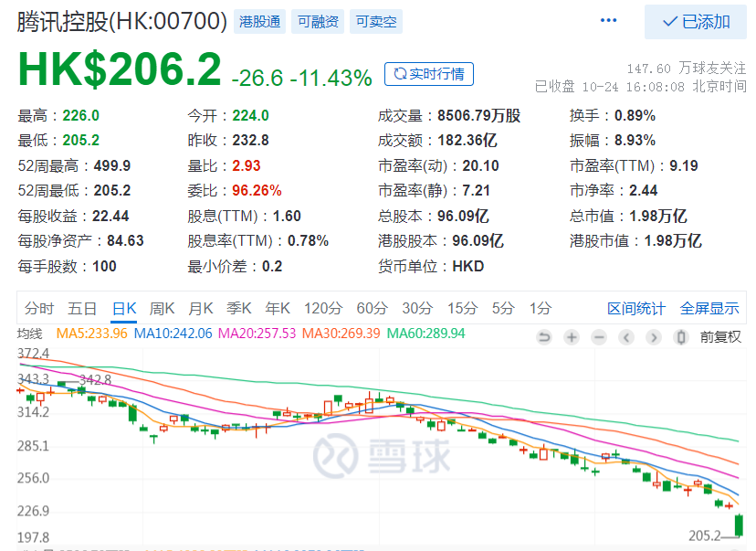Click the 实时行情 refresh button
Image resolution: width=756 pixels, height=551 pixels.
(428, 74)
